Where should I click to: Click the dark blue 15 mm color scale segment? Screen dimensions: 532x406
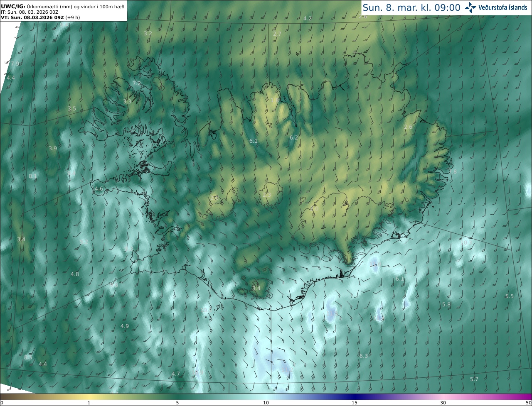point(354,396)
